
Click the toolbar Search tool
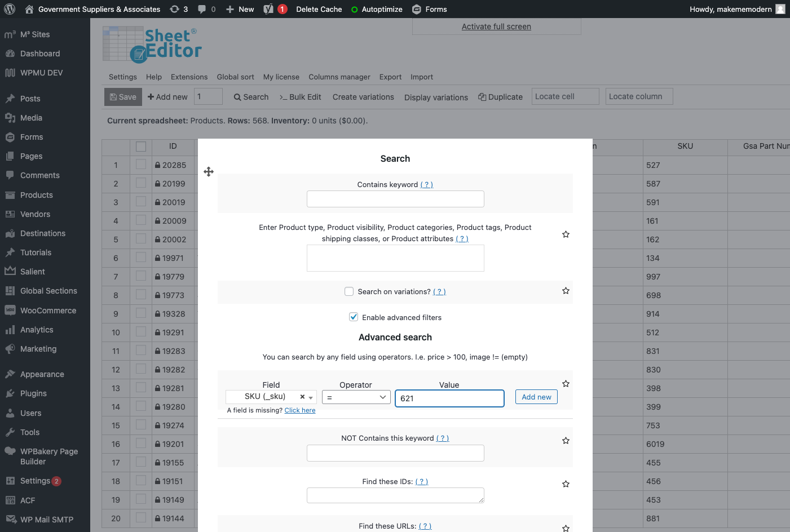coord(251,97)
